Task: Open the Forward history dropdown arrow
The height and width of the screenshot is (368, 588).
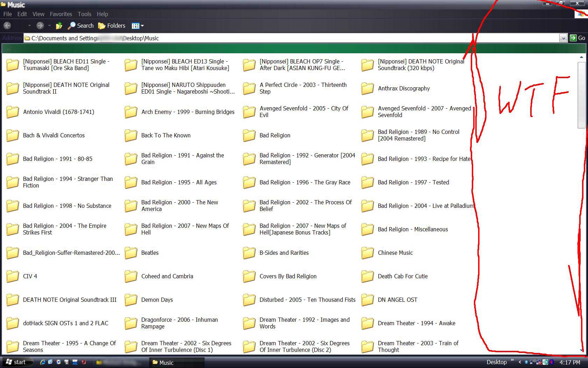Action: click(x=49, y=26)
